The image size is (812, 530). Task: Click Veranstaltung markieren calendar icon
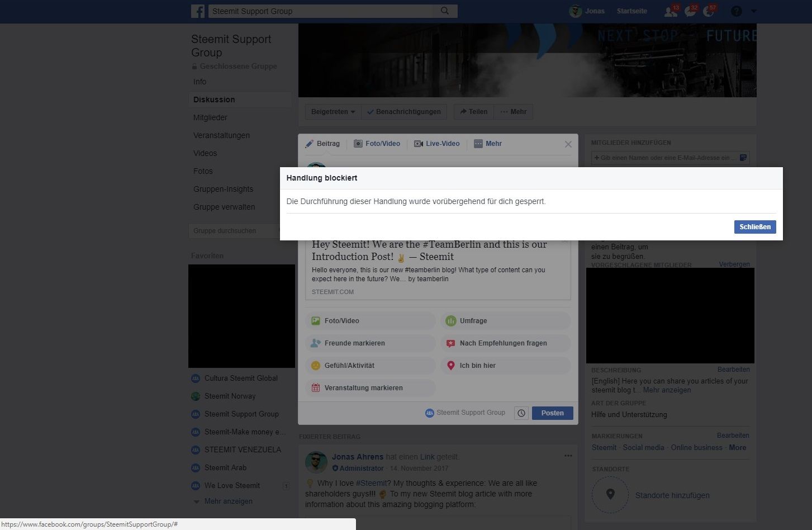point(316,388)
